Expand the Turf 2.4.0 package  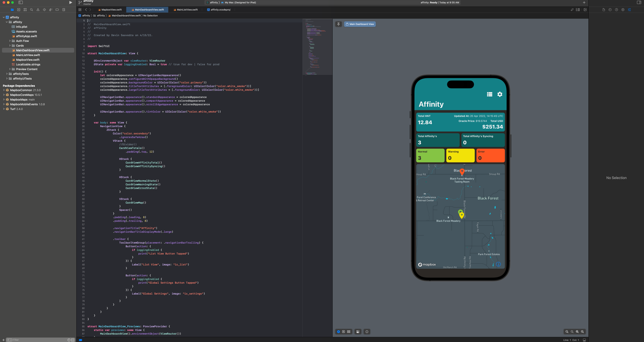(x=4, y=109)
